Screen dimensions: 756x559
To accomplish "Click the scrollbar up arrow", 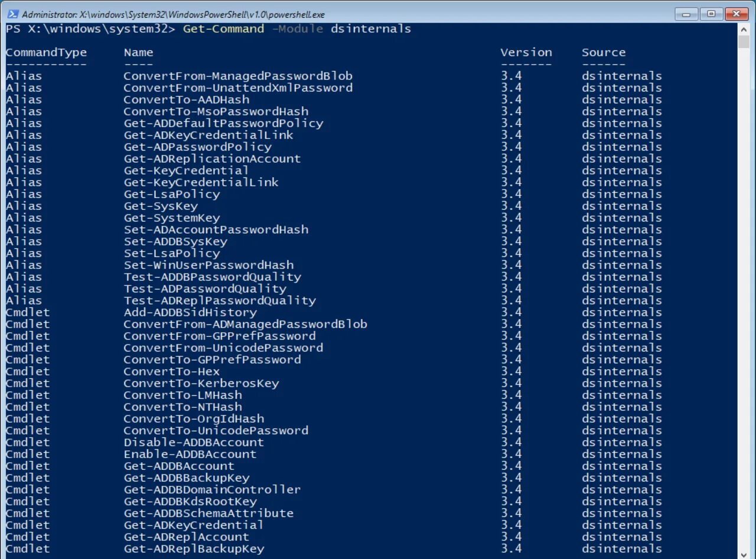I will (x=744, y=29).
